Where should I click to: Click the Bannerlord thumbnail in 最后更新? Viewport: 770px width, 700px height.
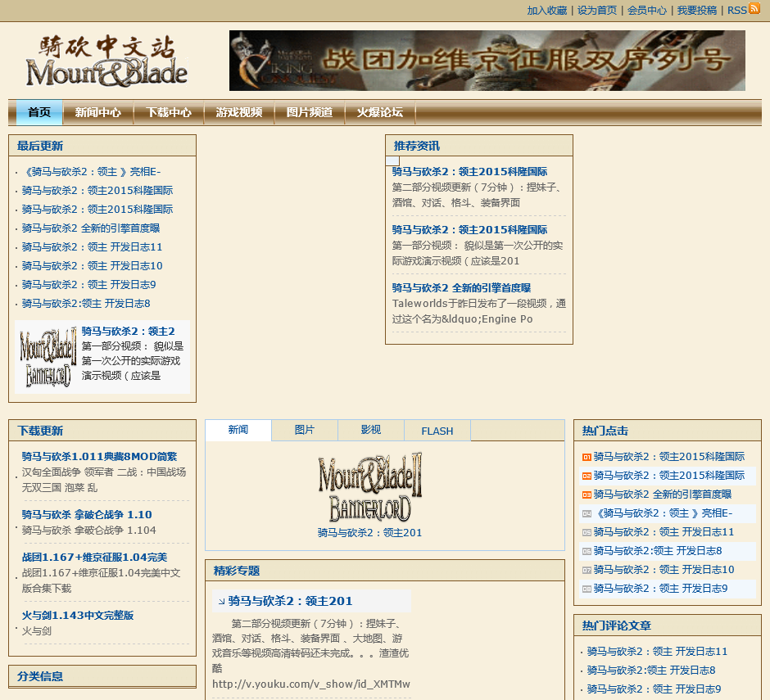(x=48, y=357)
